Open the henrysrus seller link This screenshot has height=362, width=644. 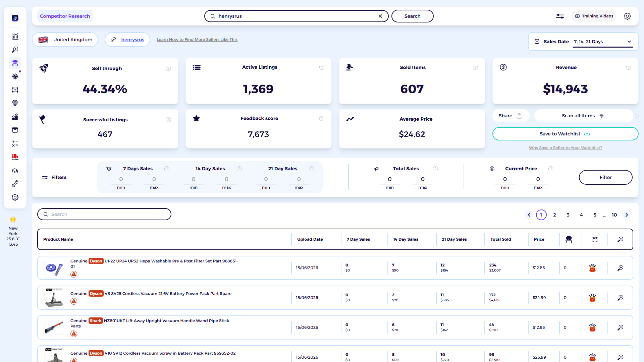(x=132, y=40)
